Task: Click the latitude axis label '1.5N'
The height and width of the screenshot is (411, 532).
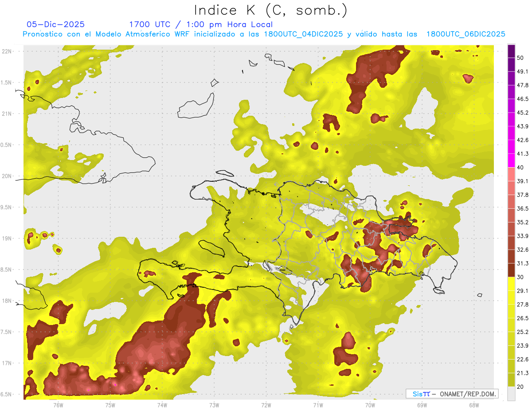Action: (6, 83)
